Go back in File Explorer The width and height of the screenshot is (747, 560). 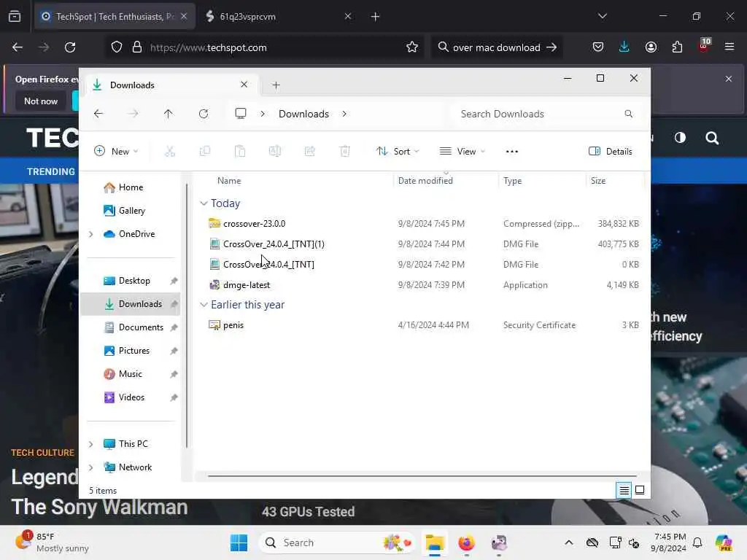click(x=98, y=114)
